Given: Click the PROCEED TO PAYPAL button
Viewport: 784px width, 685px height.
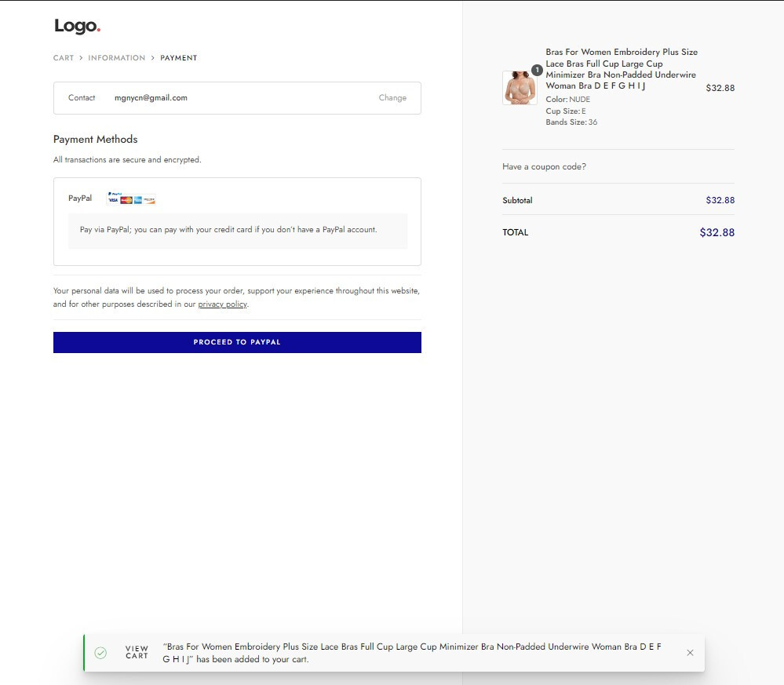Looking at the screenshot, I should [x=237, y=342].
